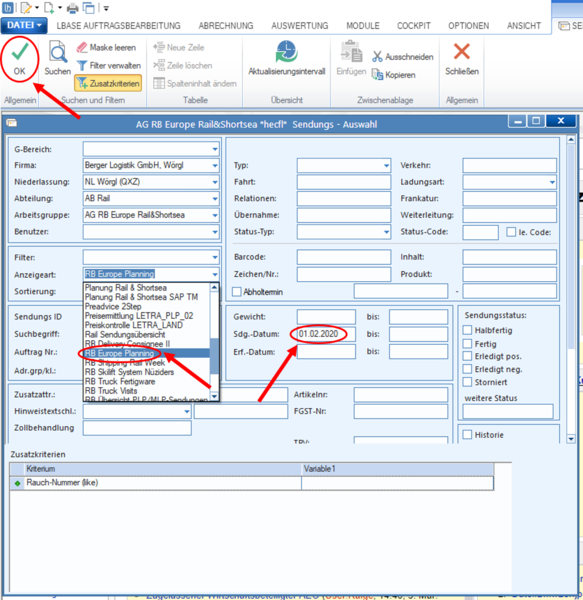The image size is (583, 600).
Task: Tick the Storniert checkbox
Action: pos(467,382)
